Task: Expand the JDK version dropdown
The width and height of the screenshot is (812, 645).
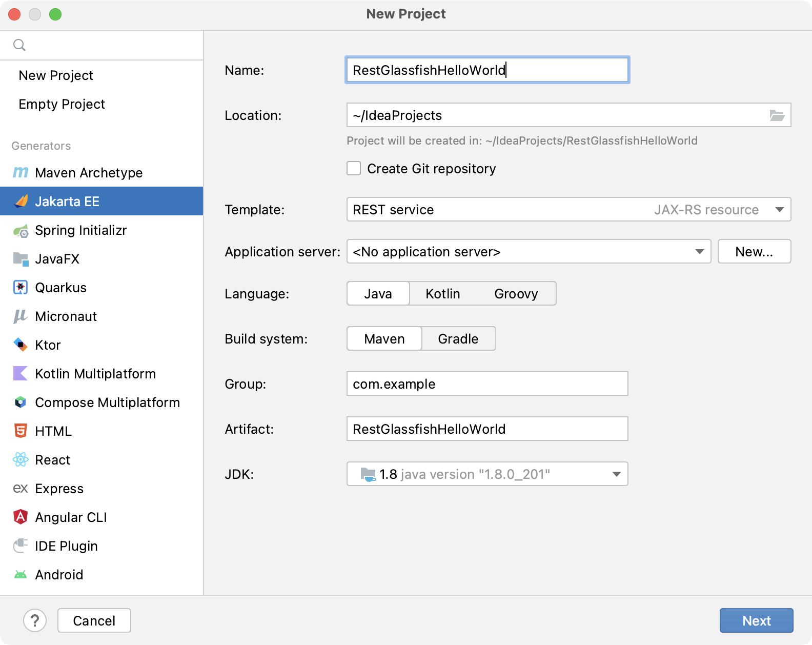Action: 488,474
